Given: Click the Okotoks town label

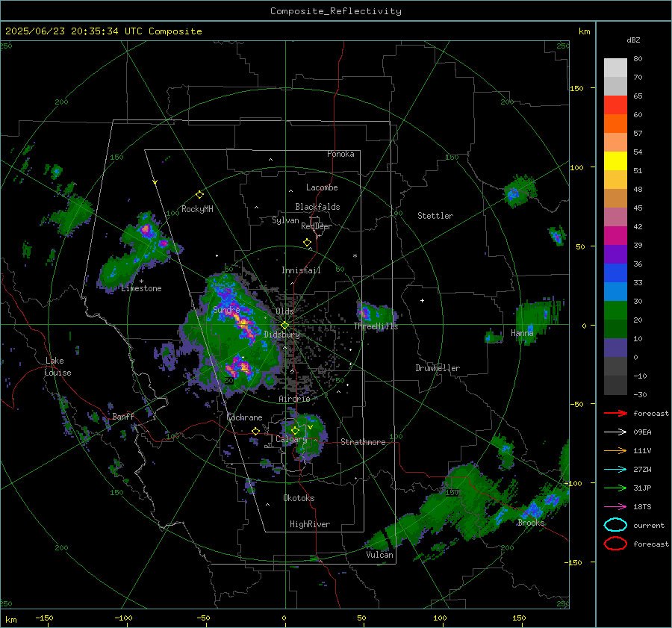Looking at the screenshot, I should [x=299, y=498].
